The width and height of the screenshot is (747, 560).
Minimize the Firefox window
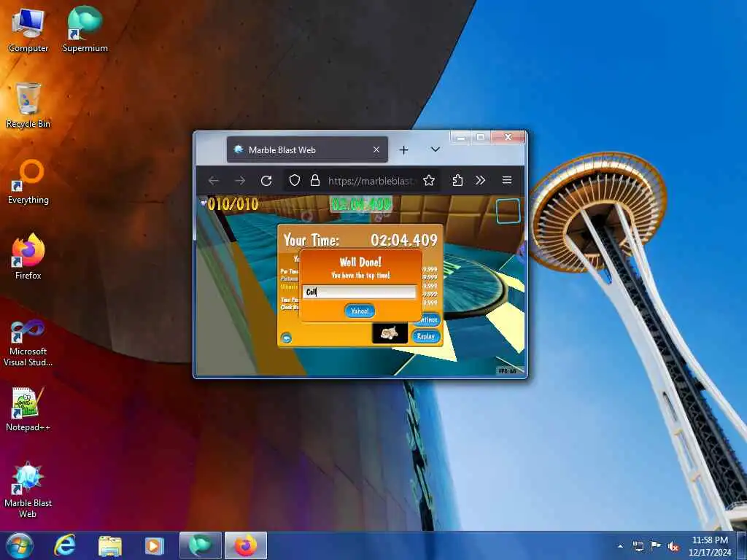click(461, 138)
